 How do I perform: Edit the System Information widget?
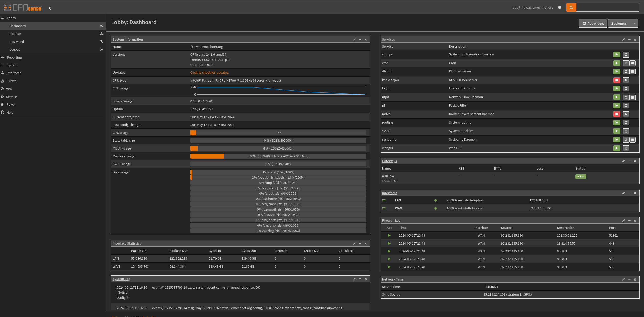pos(354,40)
